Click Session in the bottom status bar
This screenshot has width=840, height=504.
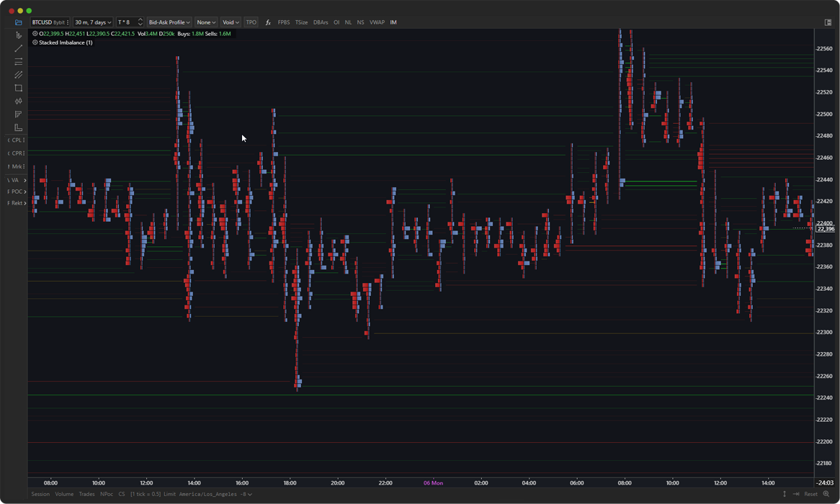(40, 494)
